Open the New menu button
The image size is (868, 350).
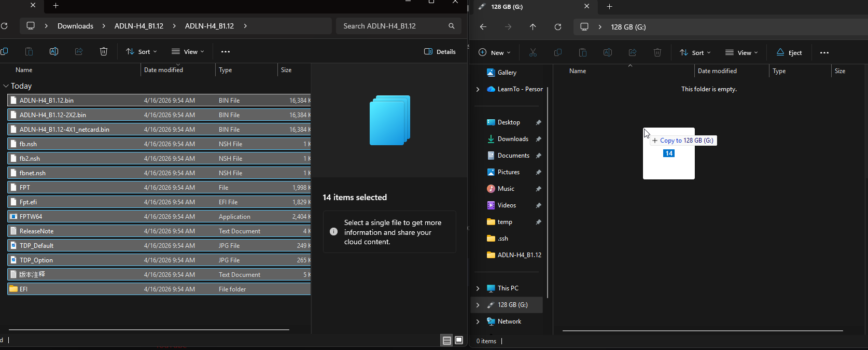[x=494, y=52]
